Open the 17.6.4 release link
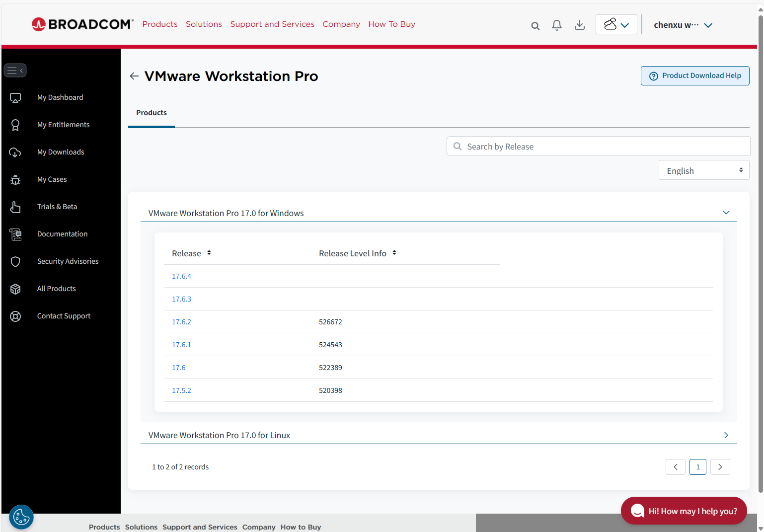 coord(181,276)
